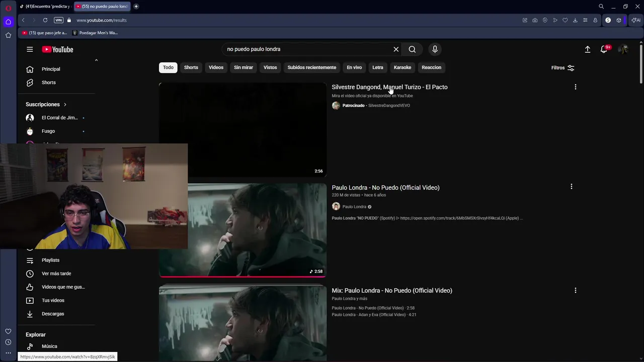Open the YouTube notifications bell
Viewport: 644px width, 362px height.
[604, 49]
